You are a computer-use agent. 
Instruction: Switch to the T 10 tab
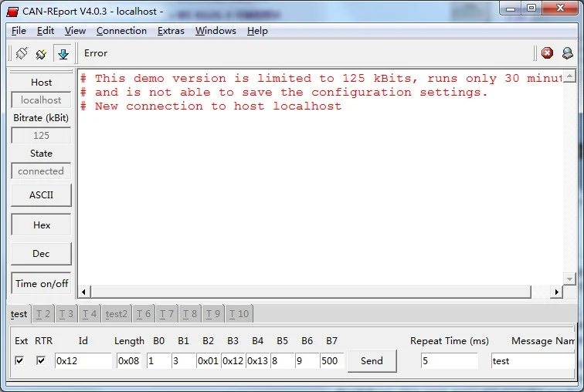click(x=239, y=314)
